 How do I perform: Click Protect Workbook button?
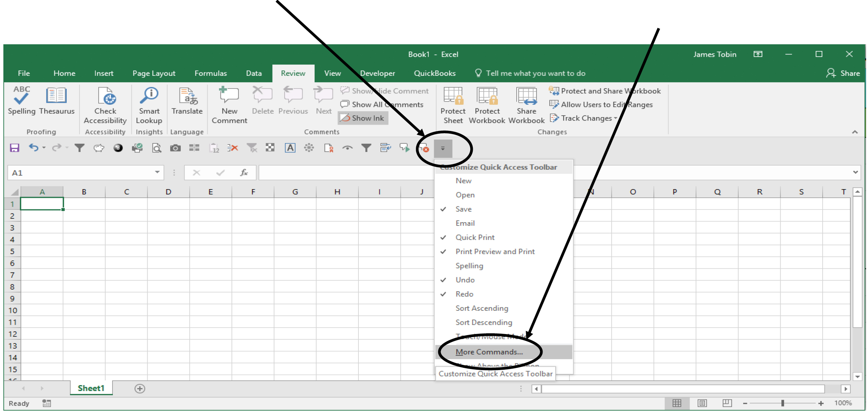click(487, 105)
